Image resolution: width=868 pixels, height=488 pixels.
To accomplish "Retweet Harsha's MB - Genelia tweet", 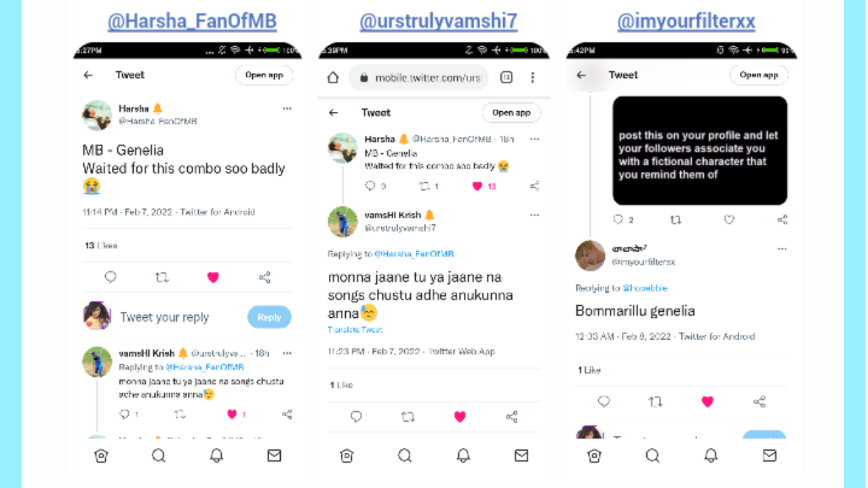I will point(161,277).
